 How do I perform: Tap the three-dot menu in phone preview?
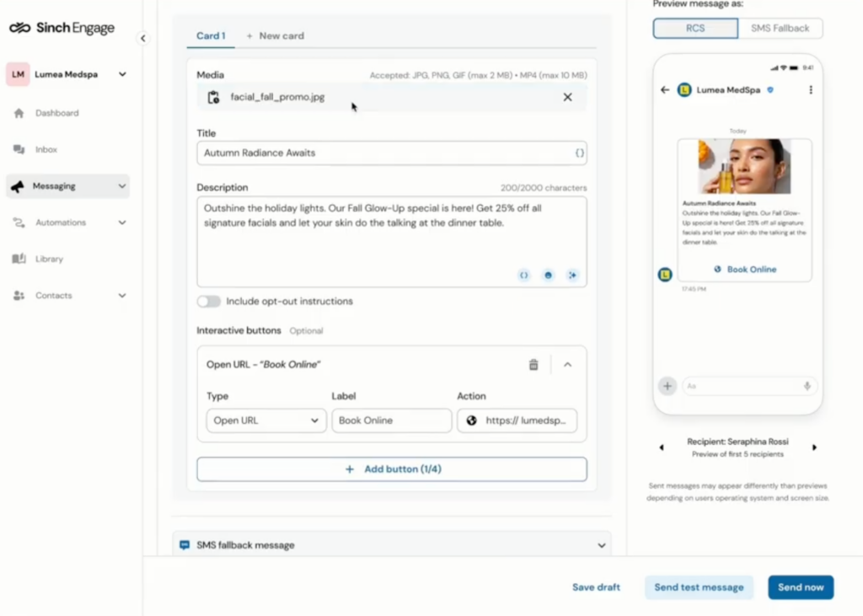click(x=811, y=89)
